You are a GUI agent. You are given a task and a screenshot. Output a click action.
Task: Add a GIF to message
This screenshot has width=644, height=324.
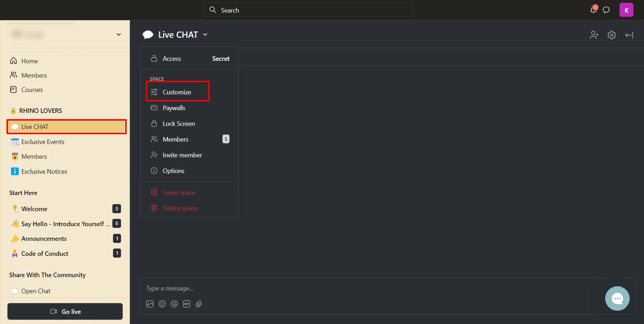(186, 304)
